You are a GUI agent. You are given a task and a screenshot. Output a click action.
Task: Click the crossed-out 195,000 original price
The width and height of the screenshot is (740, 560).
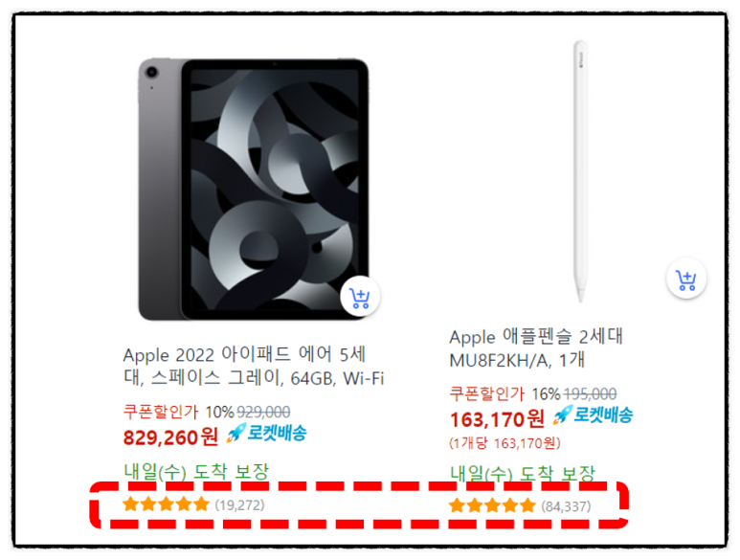pos(590,393)
